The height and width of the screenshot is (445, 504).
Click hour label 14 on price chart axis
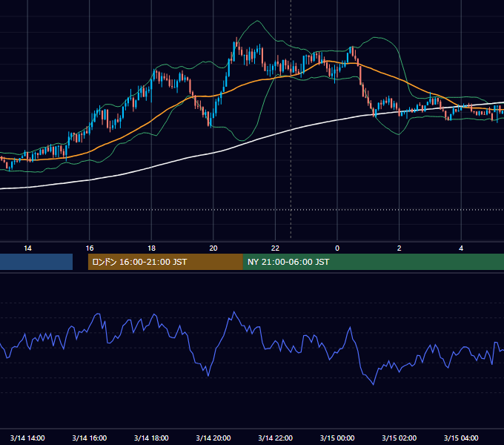coord(27,248)
